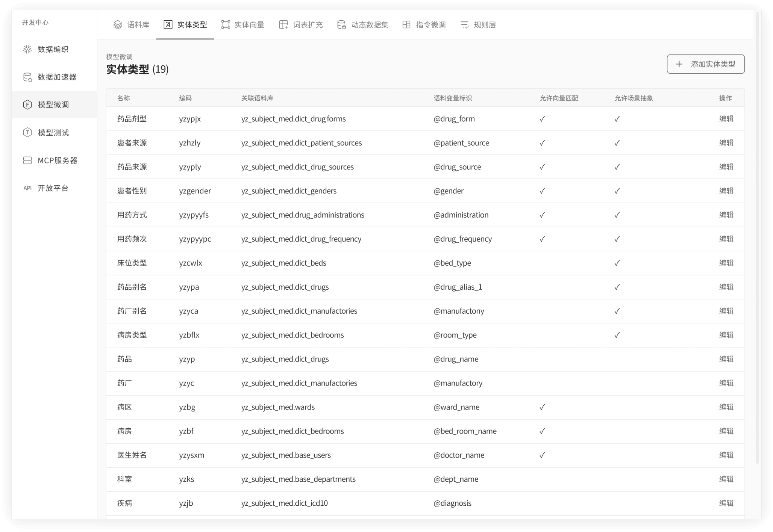Click 编辑 link for 疾病 row
773x532 pixels.
726,503
